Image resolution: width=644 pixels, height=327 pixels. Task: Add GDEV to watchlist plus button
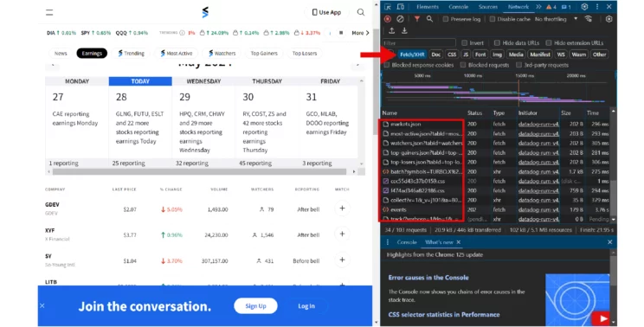pyautogui.click(x=342, y=208)
